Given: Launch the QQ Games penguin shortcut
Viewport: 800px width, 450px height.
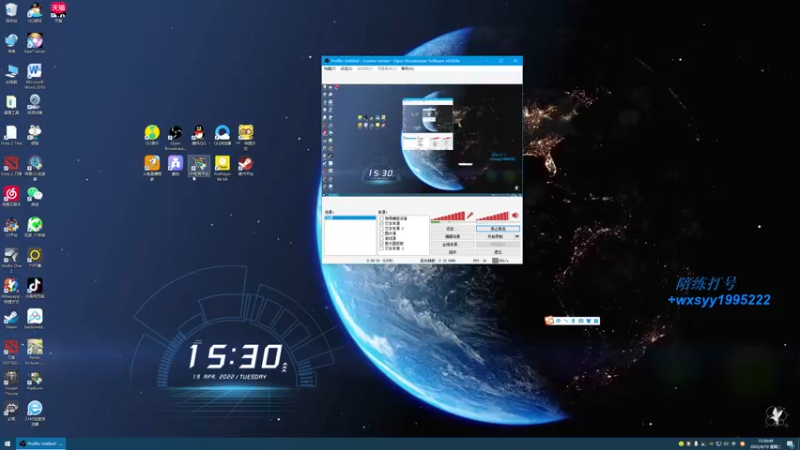Looking at the screenshot, I should (35, 10).
